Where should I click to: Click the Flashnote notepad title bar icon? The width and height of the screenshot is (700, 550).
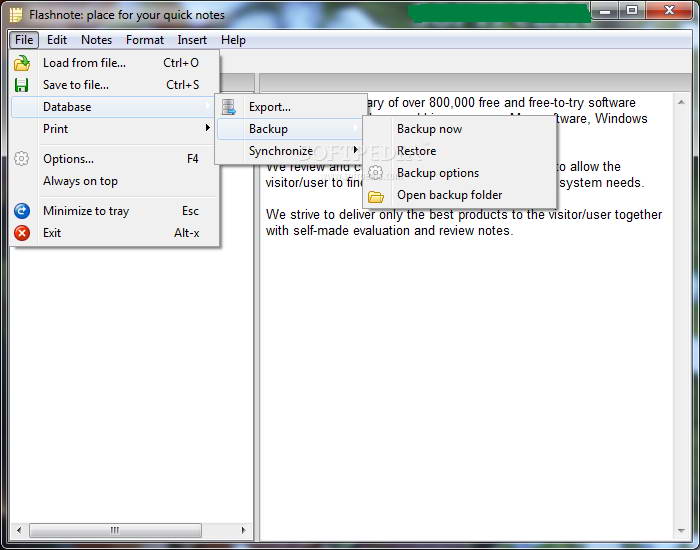click(16, 15)
